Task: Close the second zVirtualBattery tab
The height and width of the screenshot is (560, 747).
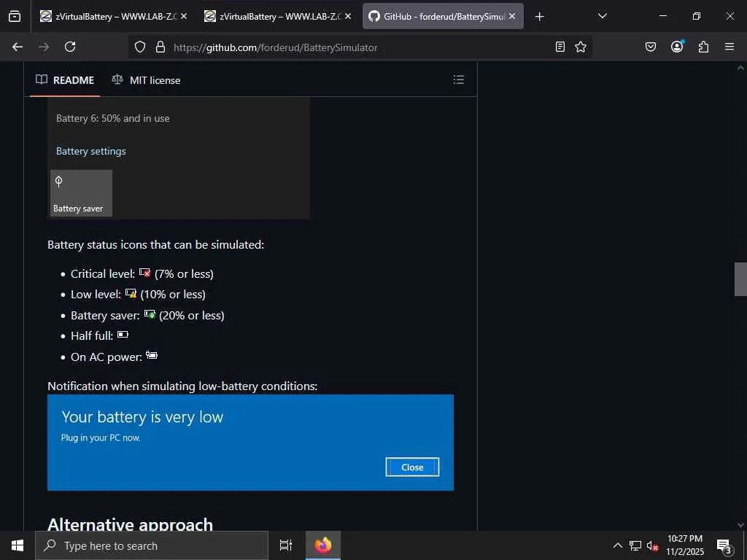Action: [348, 16]
